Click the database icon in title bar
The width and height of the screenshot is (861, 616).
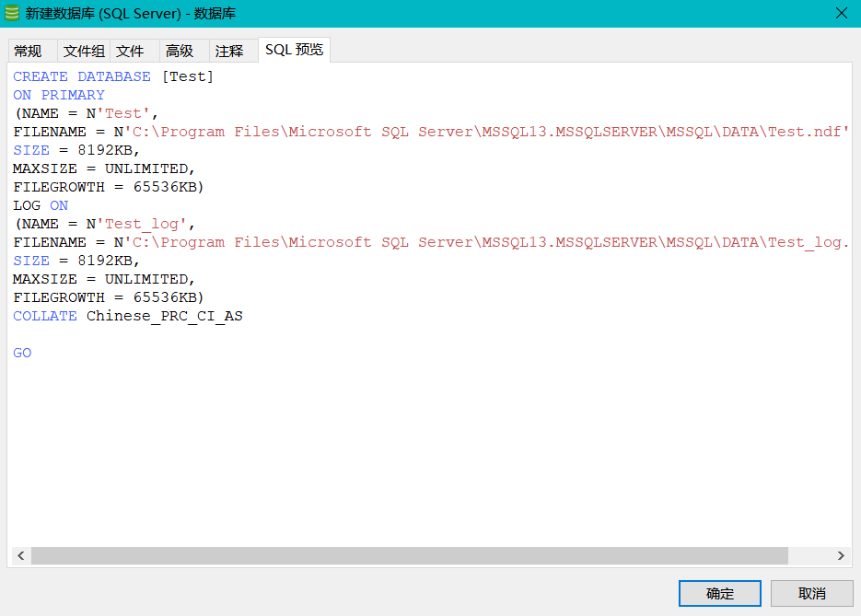click(x=12, y=13)
